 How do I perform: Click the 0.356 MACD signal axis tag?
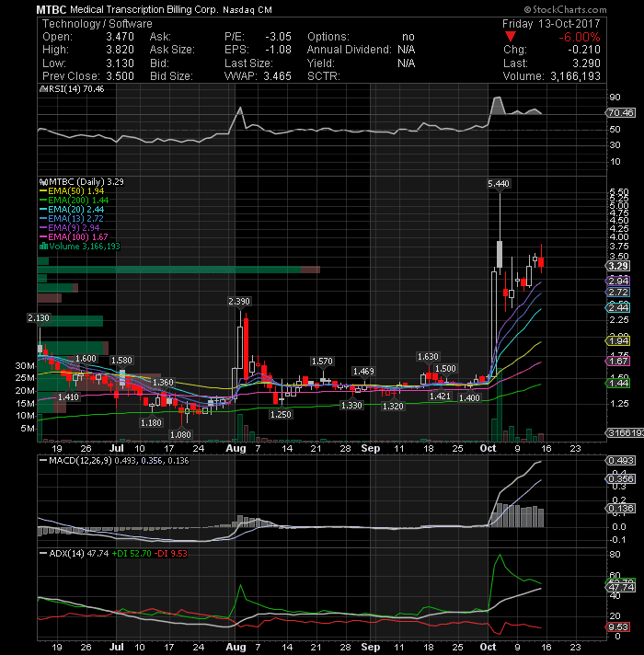click(x=621, y=478)
